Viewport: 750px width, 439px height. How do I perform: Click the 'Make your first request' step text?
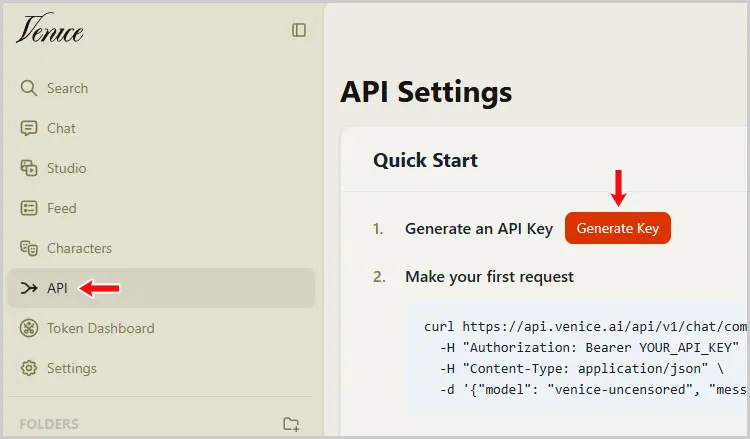[x=489, y=276]
